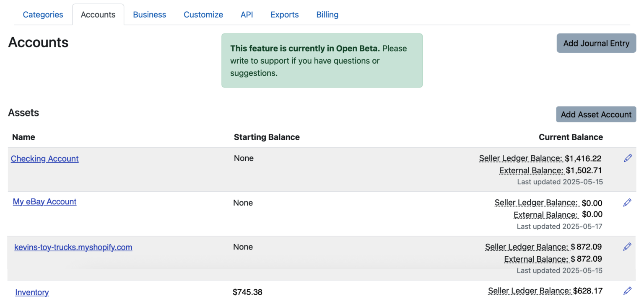644x304 pixels.
Task: Open the Customize tab
Action: pos(203,14)
